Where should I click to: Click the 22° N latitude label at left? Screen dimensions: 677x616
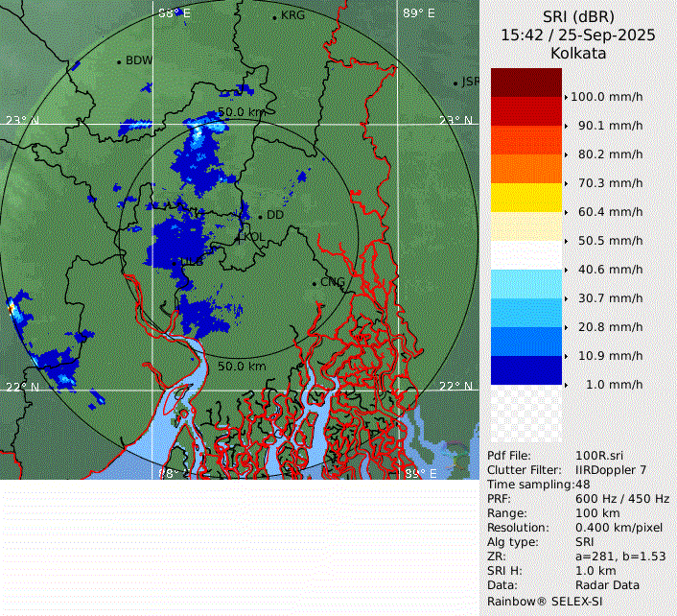[22, 387]
